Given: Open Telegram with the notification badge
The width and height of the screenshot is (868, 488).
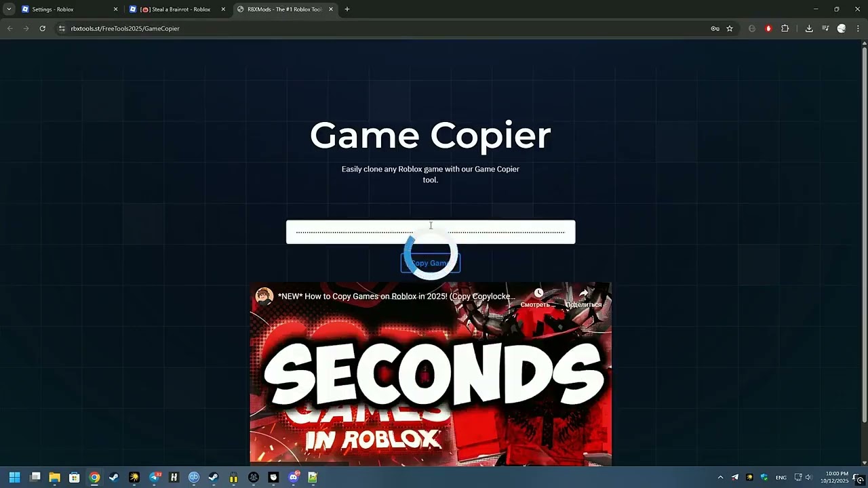Looking at the screenshot, I should tap(155, 477).
